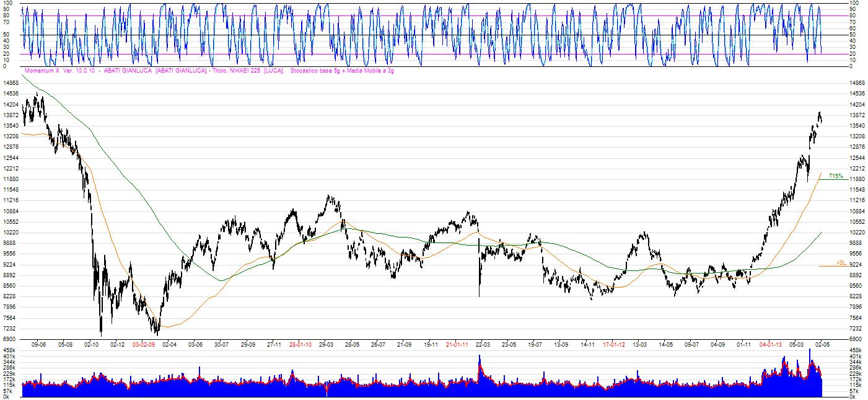Image resolution: width=868 pixels, height=400 pixels.
Task: Click the 09-06 date on the time axis
Action: tap(39, 344)
